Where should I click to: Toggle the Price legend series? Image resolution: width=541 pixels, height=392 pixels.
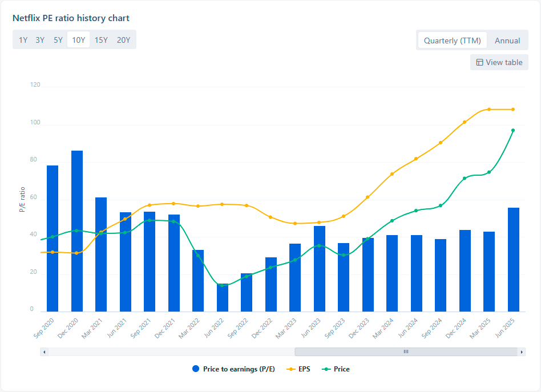point(336,369)
